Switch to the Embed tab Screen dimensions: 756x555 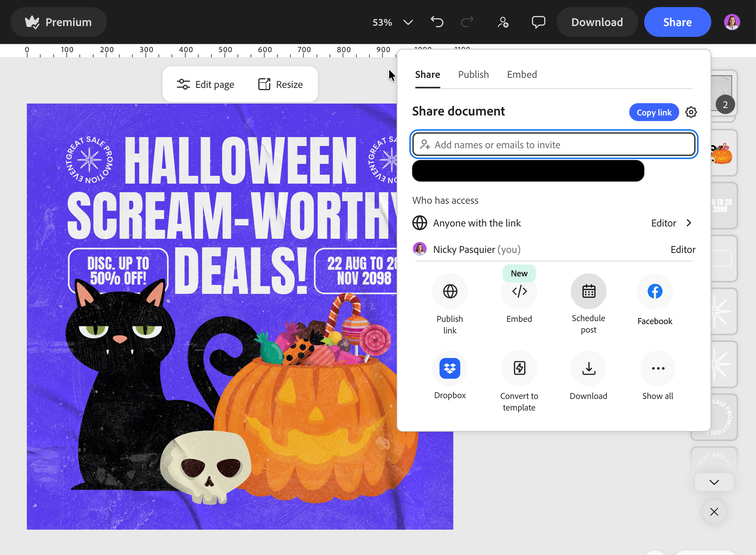522,74
